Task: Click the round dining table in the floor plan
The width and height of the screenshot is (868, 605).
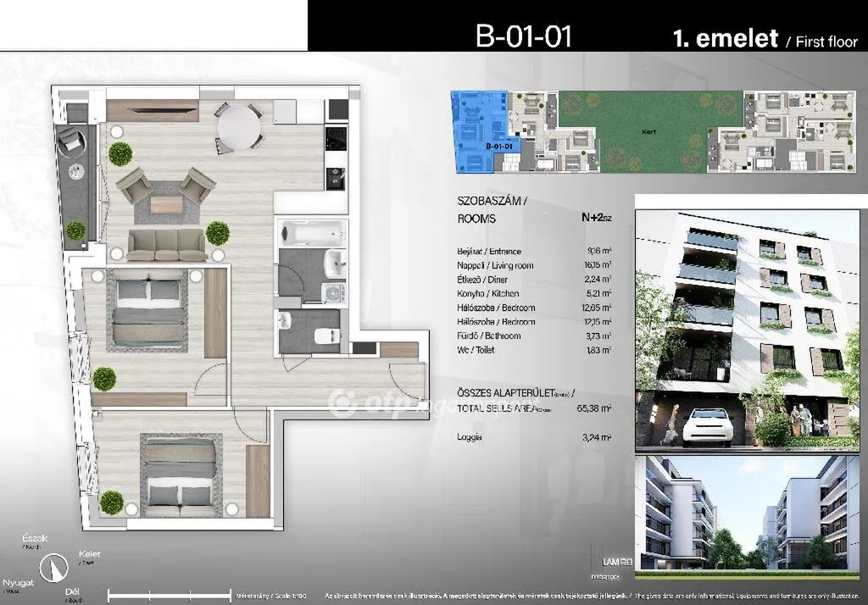Action: 238,125
